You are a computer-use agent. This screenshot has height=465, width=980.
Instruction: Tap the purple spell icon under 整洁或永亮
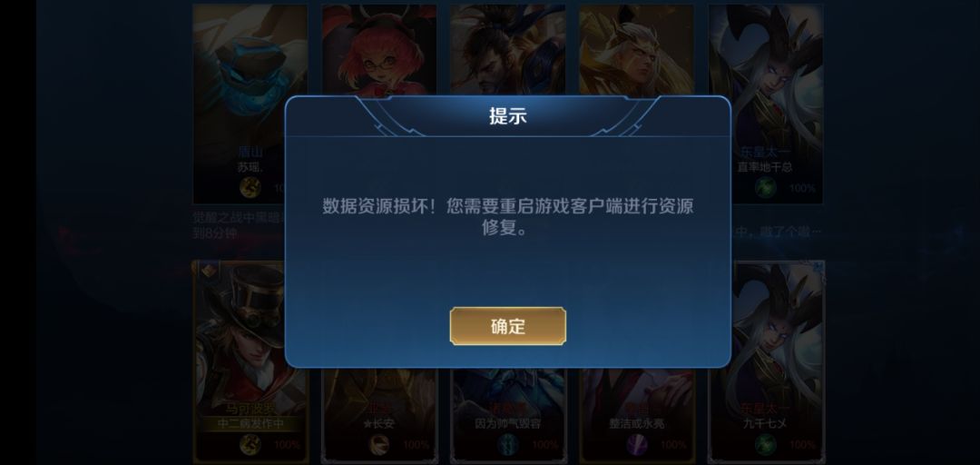coord(637,444)
